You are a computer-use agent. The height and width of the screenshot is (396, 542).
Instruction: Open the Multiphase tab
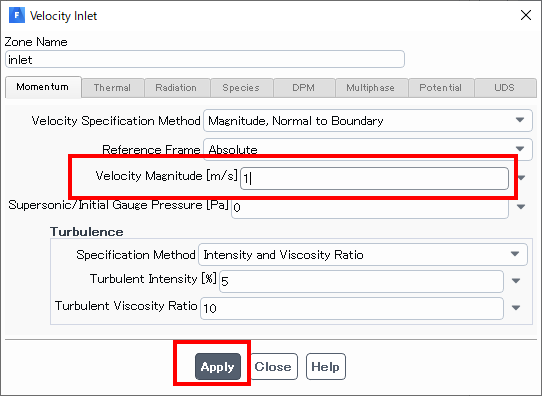(x=370, y=88)
